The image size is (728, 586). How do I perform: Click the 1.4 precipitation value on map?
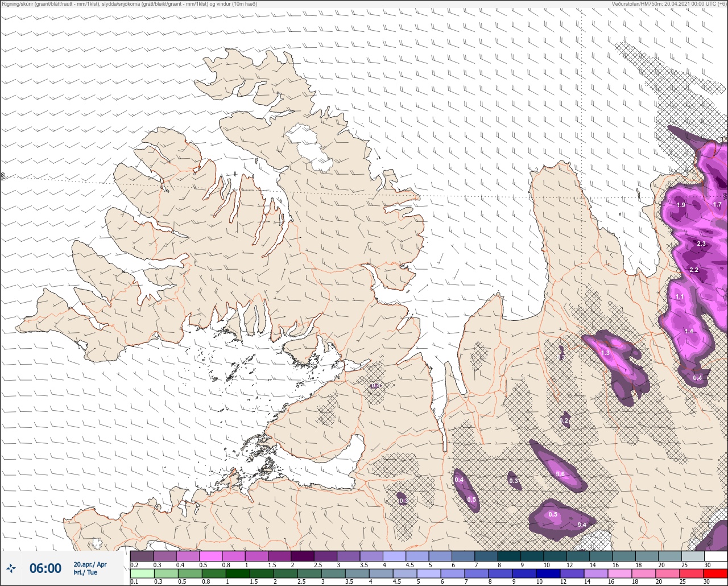tap(689, 331)
